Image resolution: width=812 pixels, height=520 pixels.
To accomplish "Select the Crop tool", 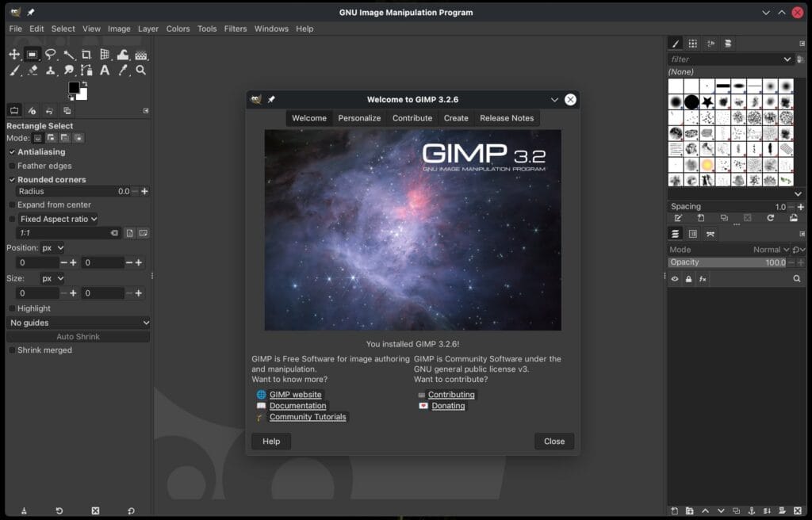I will point(86,55).
